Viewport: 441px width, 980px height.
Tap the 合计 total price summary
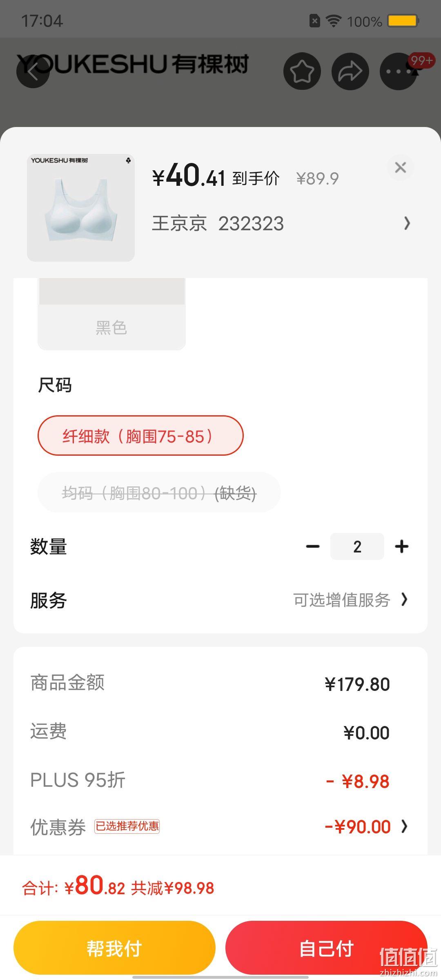tap(118, 886)
